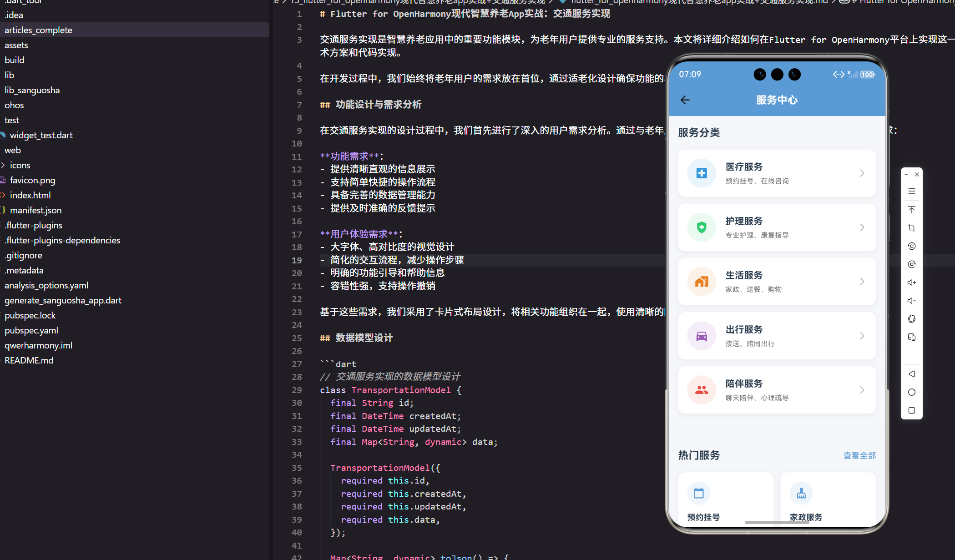Click the emulator always-on-top pin icon
The height and width of the screenshot is (560, 955).
tap(911, 210)
